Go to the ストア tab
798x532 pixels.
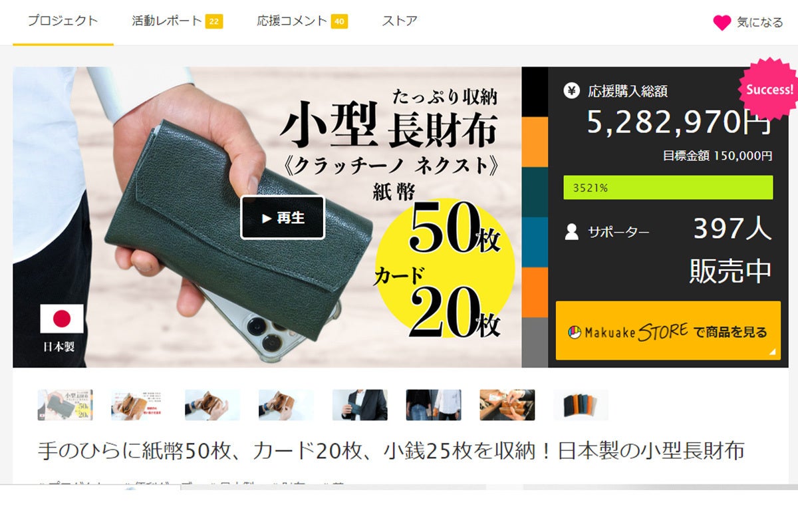(x=400, y=21)
